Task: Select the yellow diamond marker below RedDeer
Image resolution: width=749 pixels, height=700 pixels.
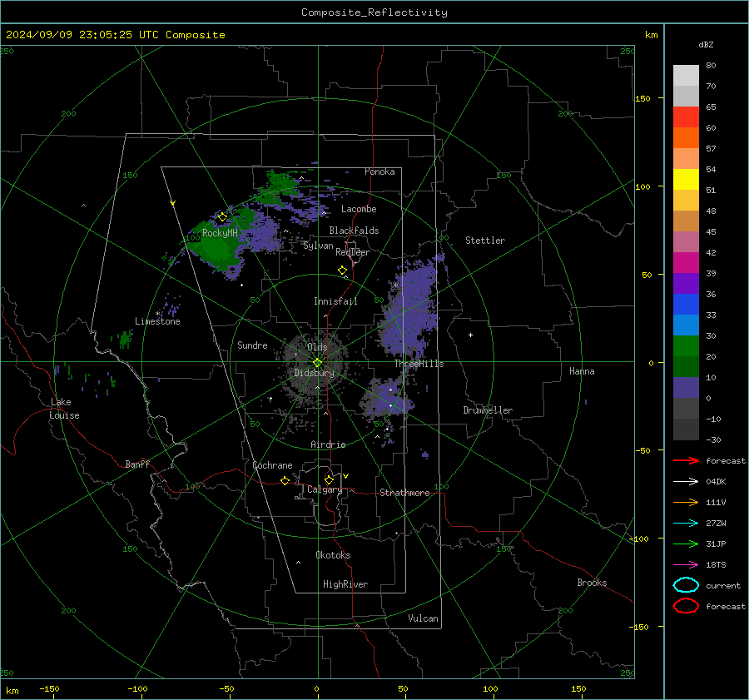Action: click(x=343, y=271)
